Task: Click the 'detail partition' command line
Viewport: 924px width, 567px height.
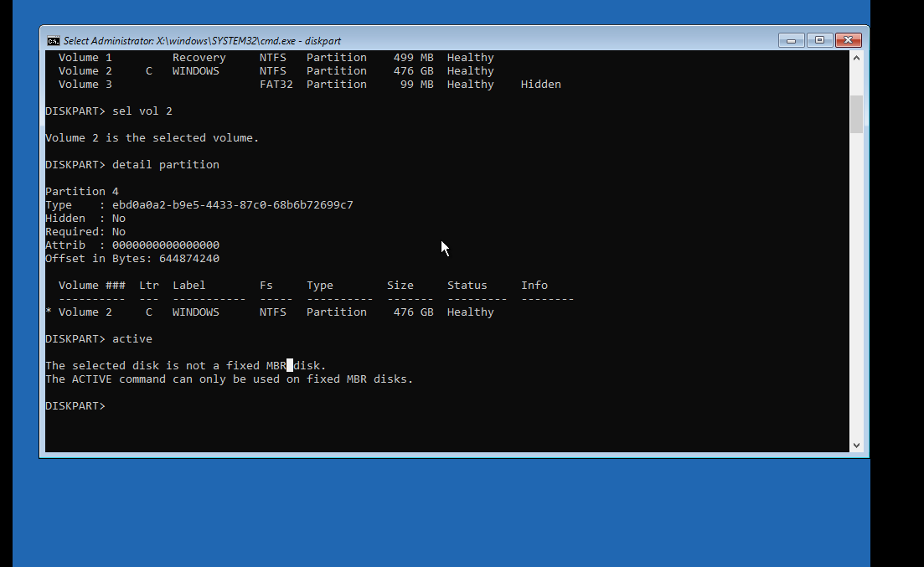Action: (132, 165)
